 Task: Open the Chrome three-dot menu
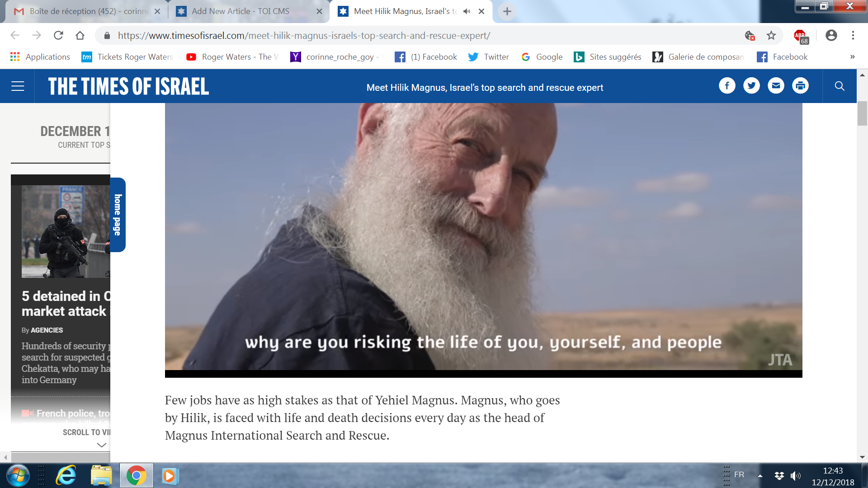(x=853, y=35)
